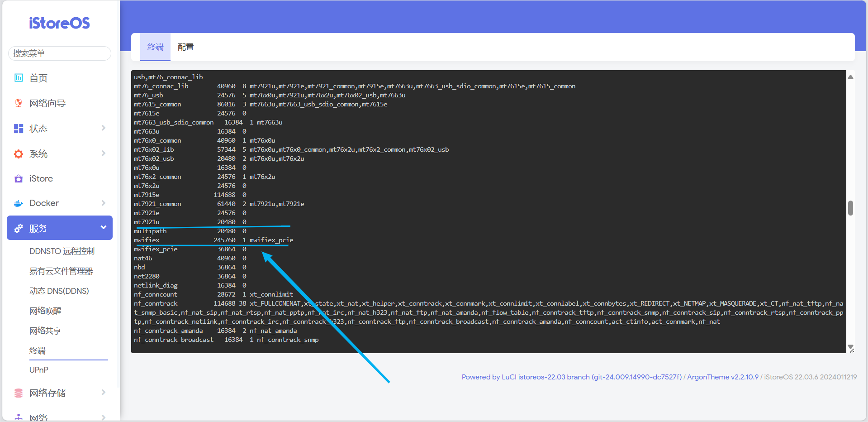The width and height of the screenshot is (868, 422).
Task: Open DDNSTO 远程控制 in sidebar
Action: click(x=62, y=251)
